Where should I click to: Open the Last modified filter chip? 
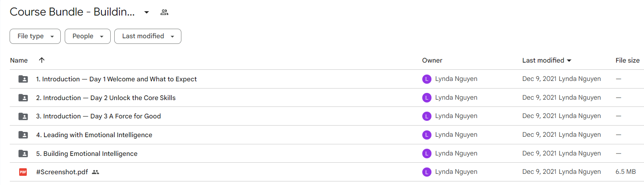pyautogui.click(x=148, y=36)
